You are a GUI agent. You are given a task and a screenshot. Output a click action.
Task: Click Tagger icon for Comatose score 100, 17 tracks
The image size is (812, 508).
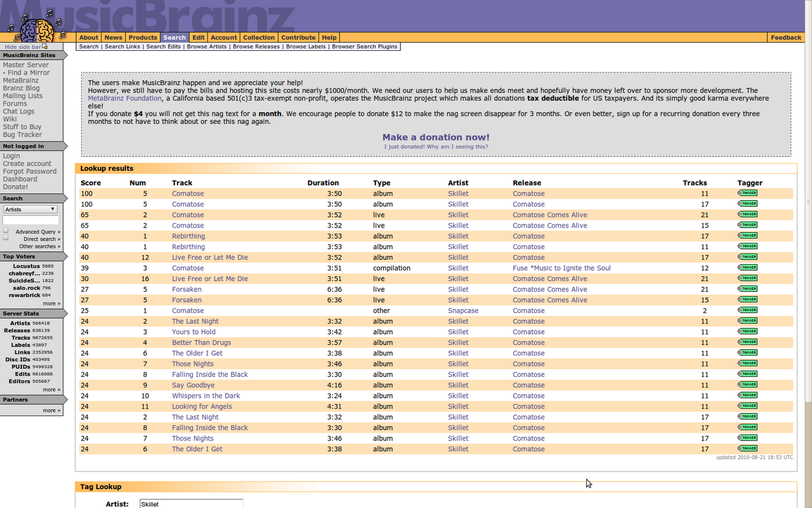(x=748, y=204)
